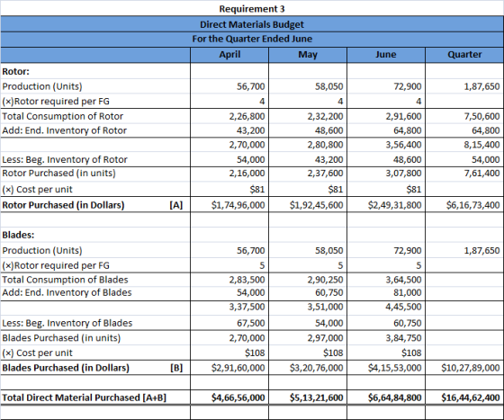504x420 pixels.
Task: Click 'Blades Purchased (in units)' label
Action: (x=61, y=338)
